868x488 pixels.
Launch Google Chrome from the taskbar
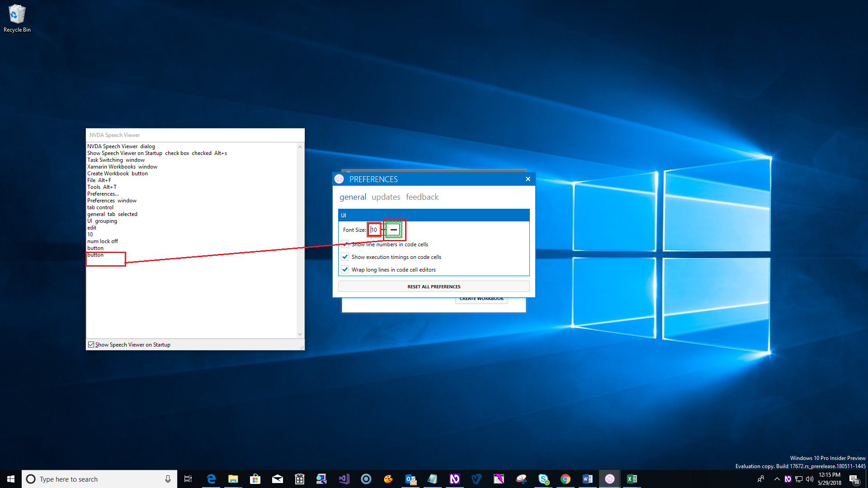click(x=565, y=479)
